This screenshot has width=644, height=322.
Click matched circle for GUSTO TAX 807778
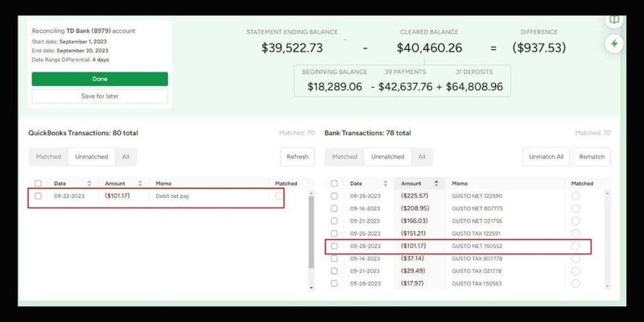click(576, 258)
